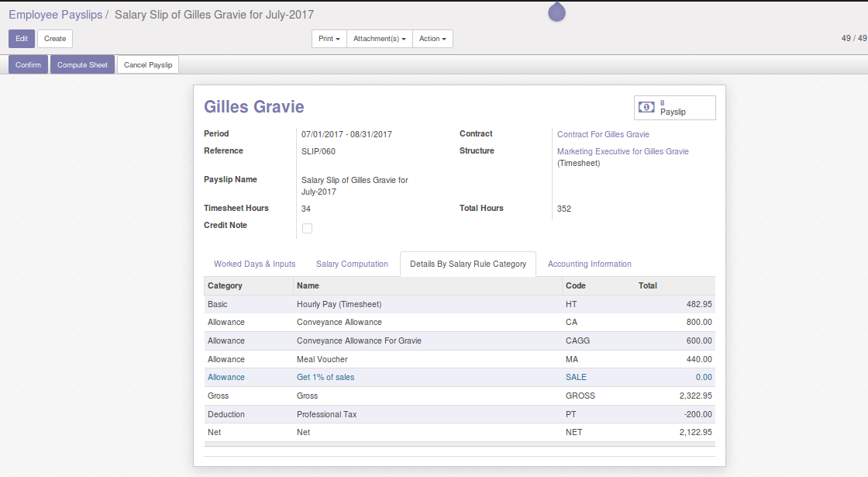Click the money icon on Payslip stat button
This screenshot has height=477, width=868.
coord(646,107)
